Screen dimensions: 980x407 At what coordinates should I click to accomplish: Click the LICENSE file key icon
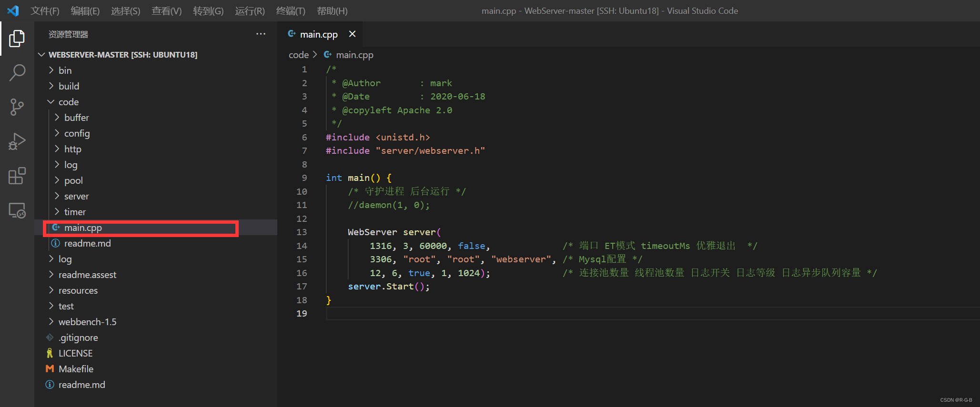pyautogui.click(x=50, y=353)
